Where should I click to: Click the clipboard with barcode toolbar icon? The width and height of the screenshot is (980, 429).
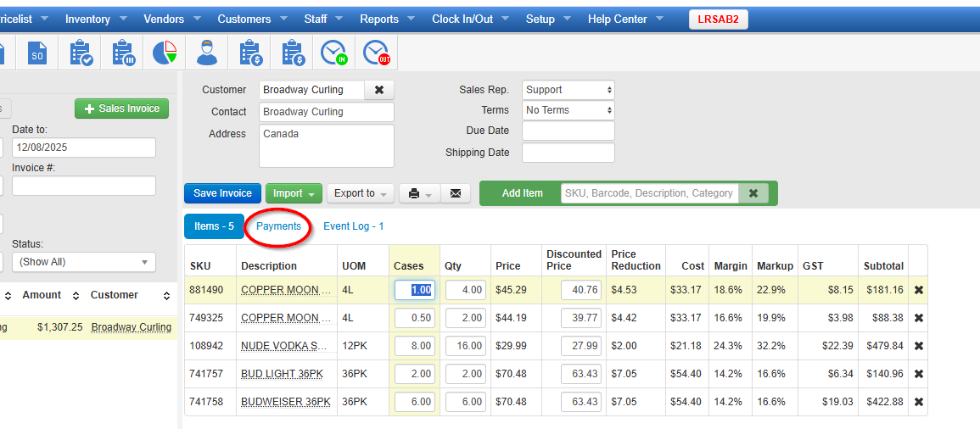[123, 53]
